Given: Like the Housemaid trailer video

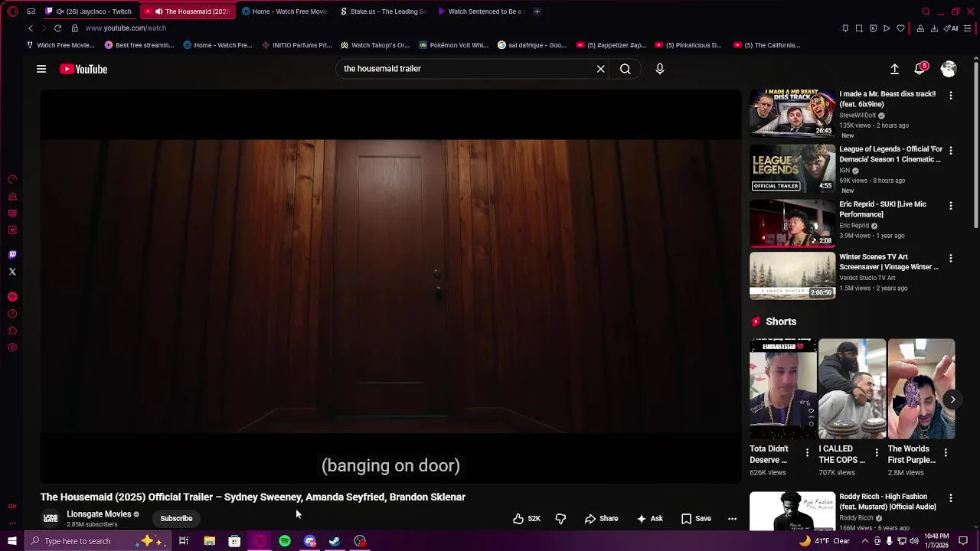Looking at the screenshot, I should [x=527, y=519].
